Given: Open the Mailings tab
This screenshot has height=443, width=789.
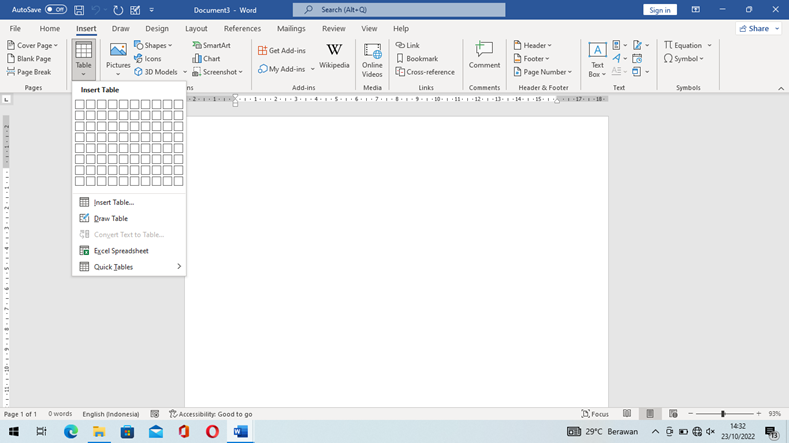Looking at the screenshot, I should 291,29.
